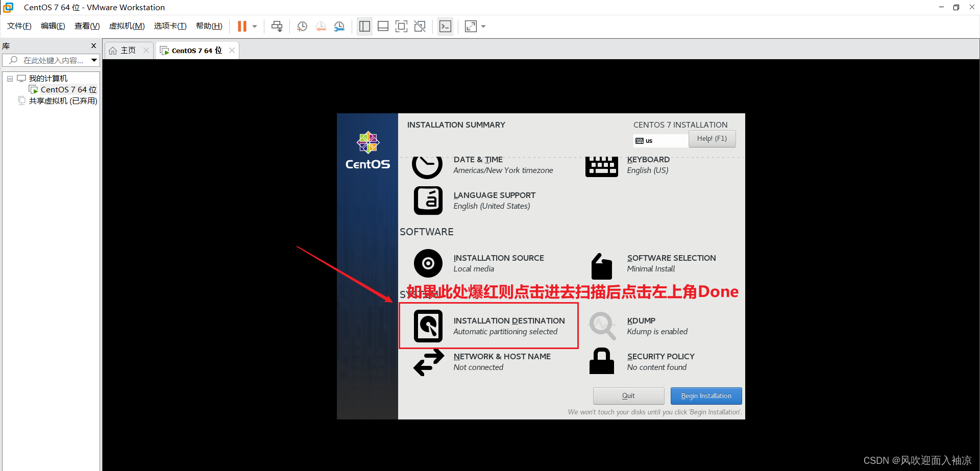Open the snapshot manager icon

coord(339,26)
